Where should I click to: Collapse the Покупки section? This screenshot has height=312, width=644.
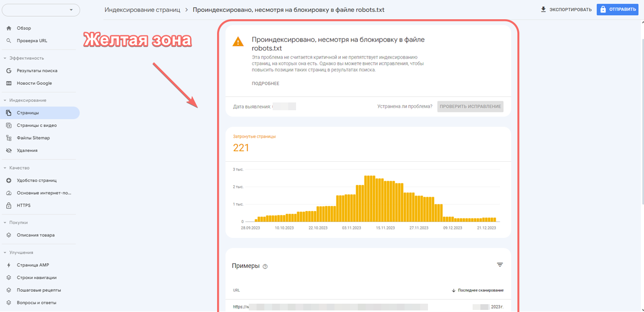coord(5,223)
